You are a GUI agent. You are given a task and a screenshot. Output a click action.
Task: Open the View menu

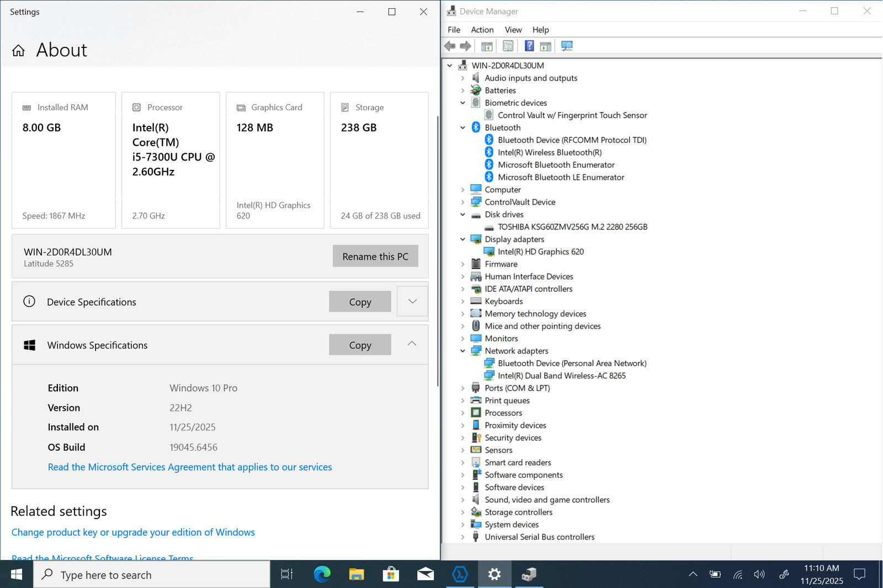pos(513,30)
